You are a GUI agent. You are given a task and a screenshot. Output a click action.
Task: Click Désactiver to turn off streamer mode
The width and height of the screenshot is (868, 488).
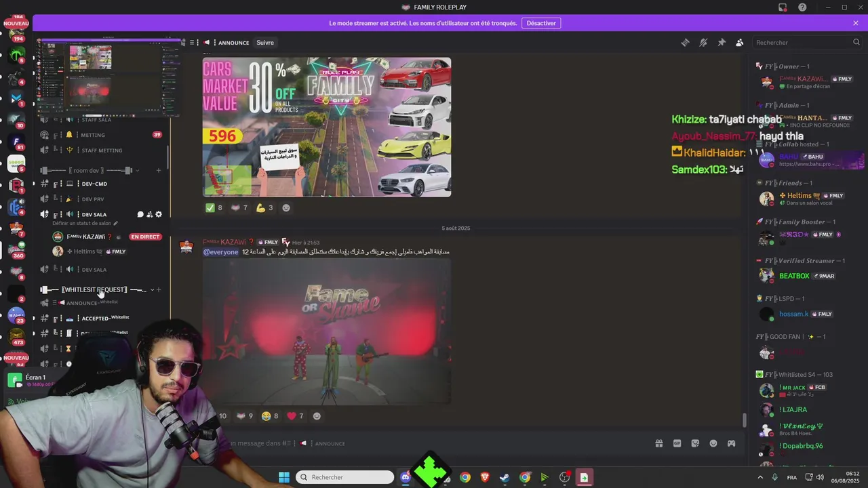(541, 23)
